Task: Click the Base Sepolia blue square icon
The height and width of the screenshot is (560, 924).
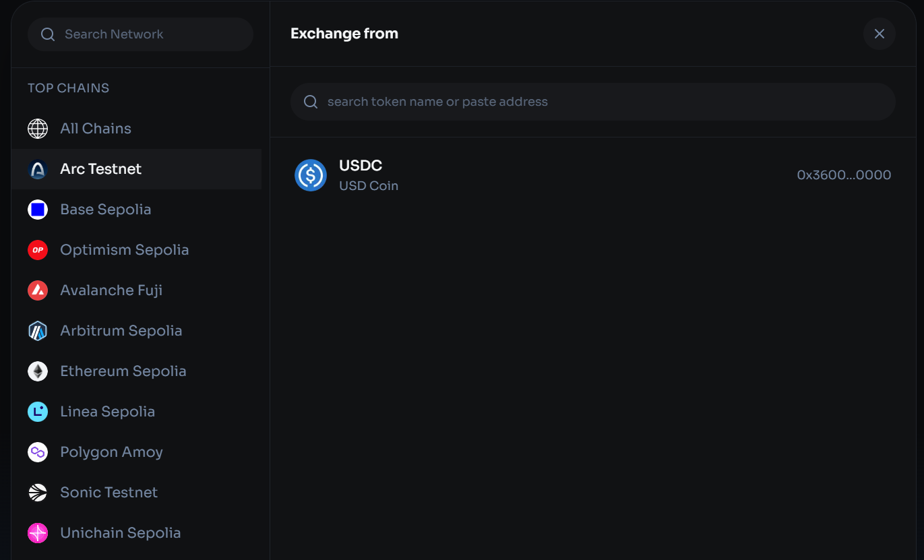Action: (x=38, y=210)
